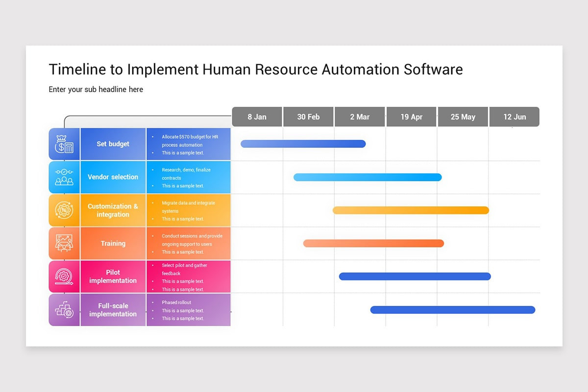Click the orange Customization progress bar

click(x=411, y=210)
